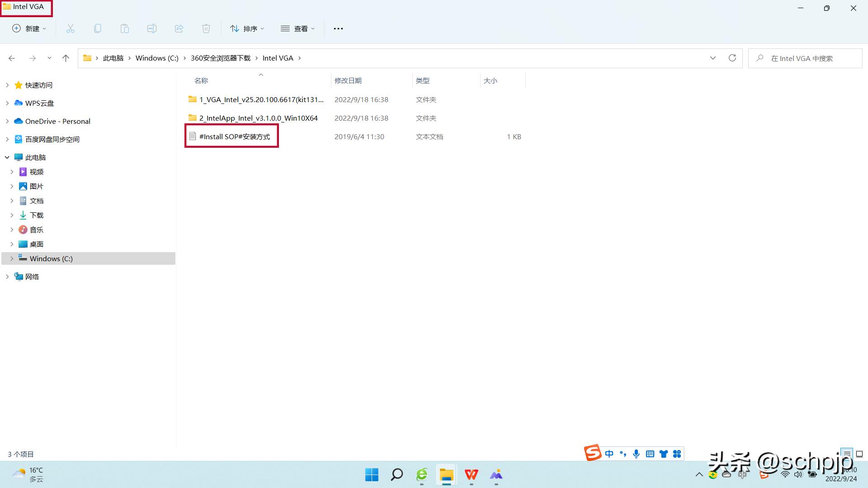Open the address bar history dropdown
Viewport: 868px width, 488px height.
pos(713,58)
